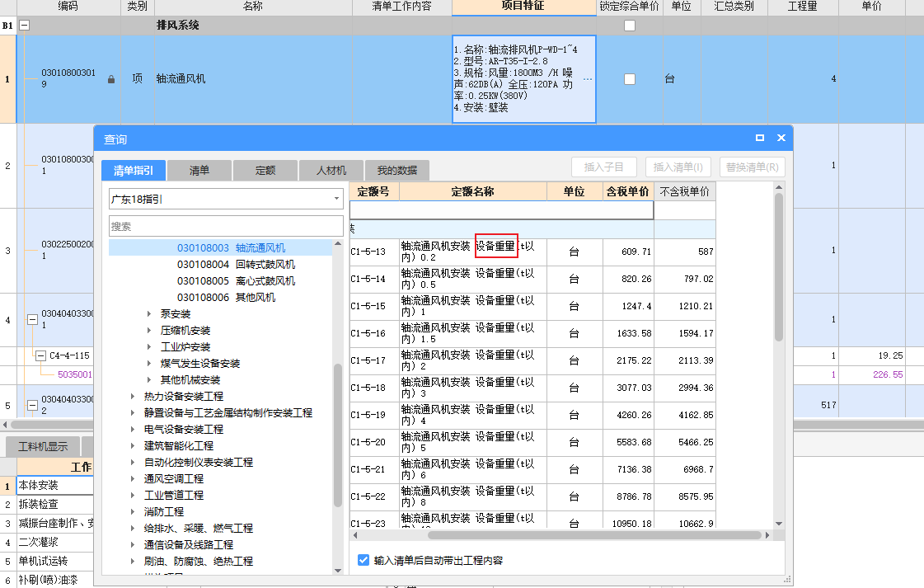Select tree item 030108006 其他风机
The width and height of the screenshot is (924, 588).
(x=226, y=297)
